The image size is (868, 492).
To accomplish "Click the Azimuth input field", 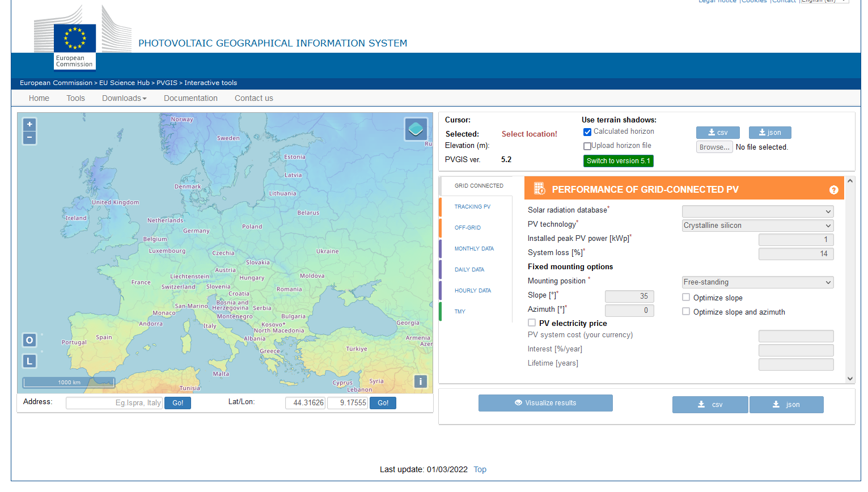I will pyautogui.click(x=629, y=311).
